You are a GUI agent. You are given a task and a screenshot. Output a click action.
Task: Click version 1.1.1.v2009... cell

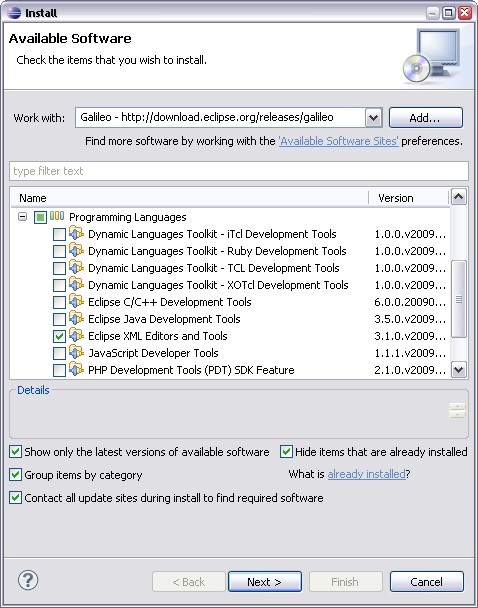point(410,353)
